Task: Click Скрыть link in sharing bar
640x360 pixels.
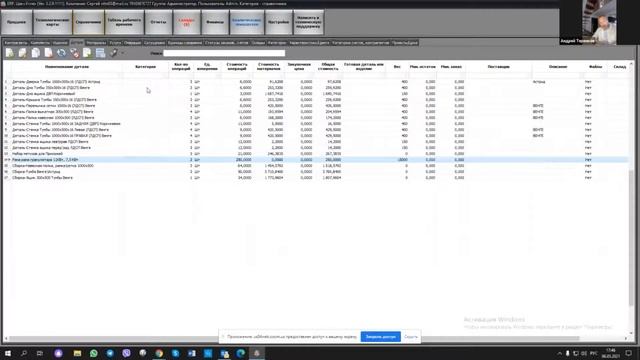Action: coord(411,337)
